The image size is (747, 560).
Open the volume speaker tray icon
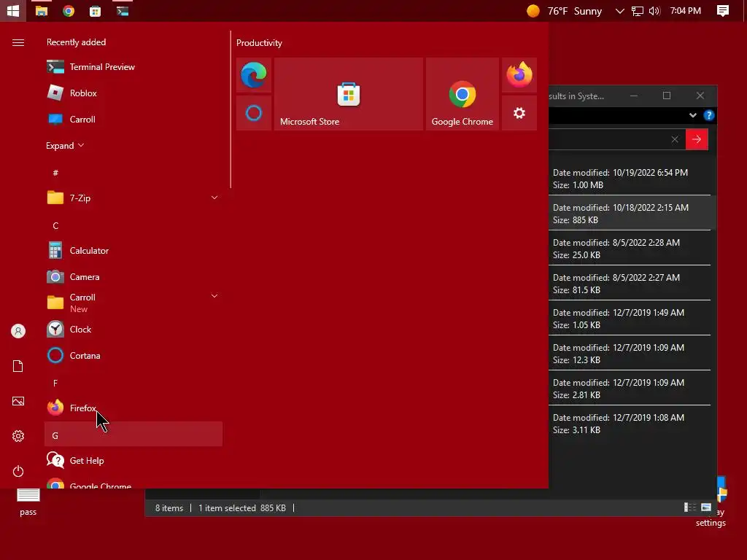point(654,10)
